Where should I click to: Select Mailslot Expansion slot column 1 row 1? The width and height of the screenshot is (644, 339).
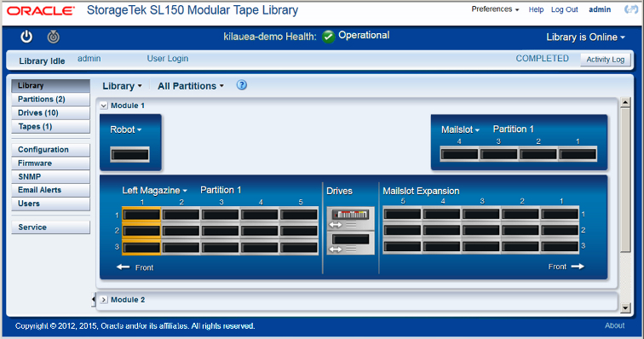coord(561,214)
